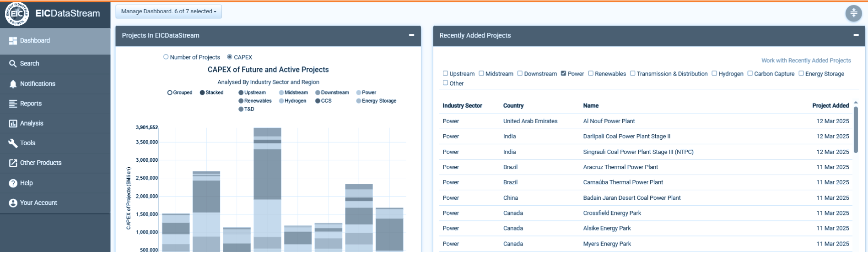Toggle the Upstream legend swatch

click(x=241, y=93)
